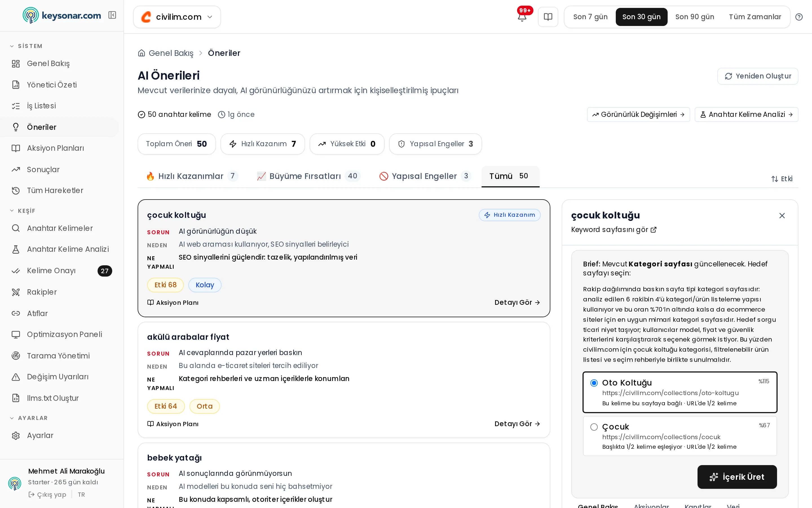
Task: Switch date range to Tüm Zamanlar
Action: click(755, 17)
